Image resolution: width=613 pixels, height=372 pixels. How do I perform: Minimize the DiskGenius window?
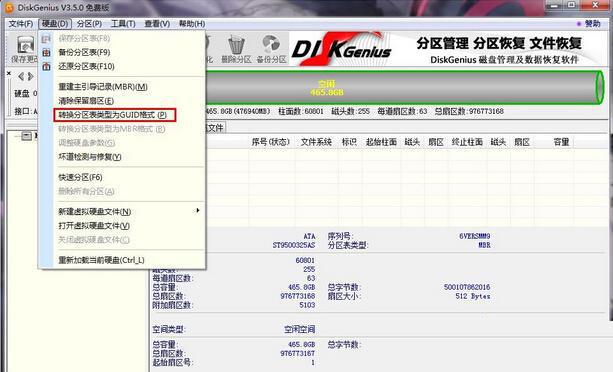[x=555, y=5]
